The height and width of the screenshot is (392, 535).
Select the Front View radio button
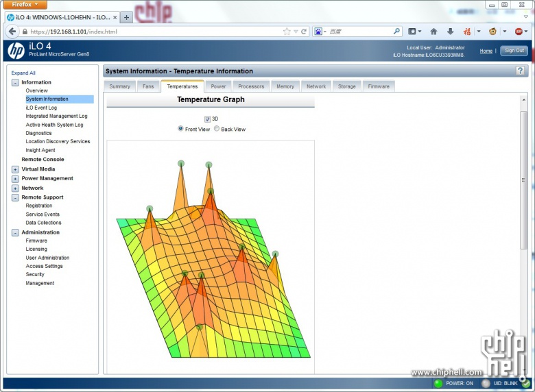(180, 129)
